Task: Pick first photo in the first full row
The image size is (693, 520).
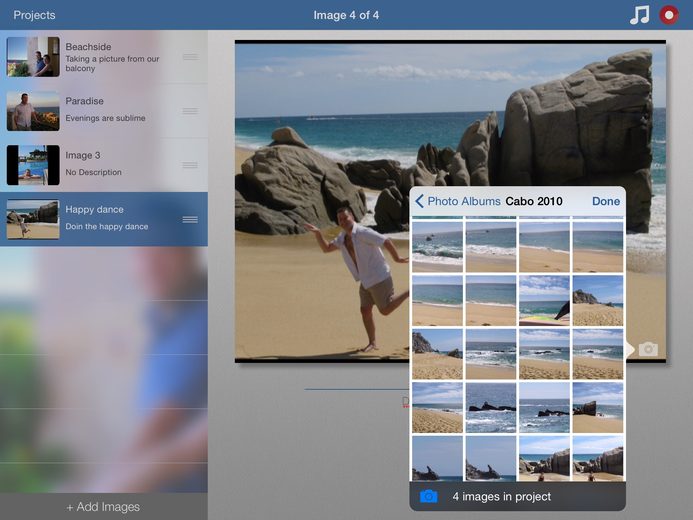Action: 437,247
